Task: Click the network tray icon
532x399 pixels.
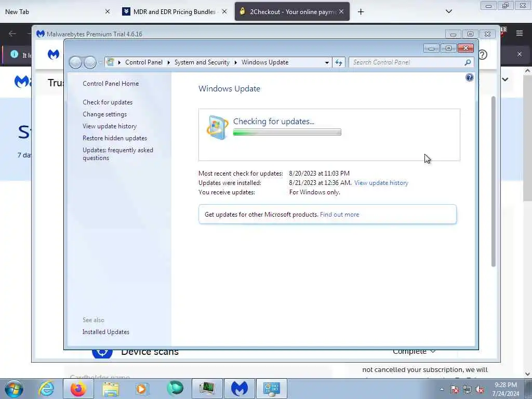Action: (x=467, y=390)
